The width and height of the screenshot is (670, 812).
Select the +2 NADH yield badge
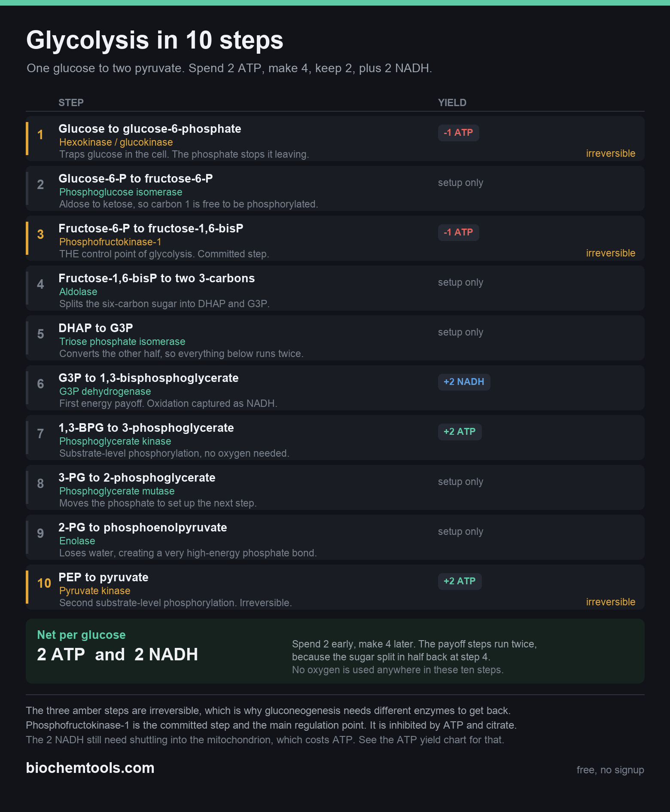click(x=464, y=382)
